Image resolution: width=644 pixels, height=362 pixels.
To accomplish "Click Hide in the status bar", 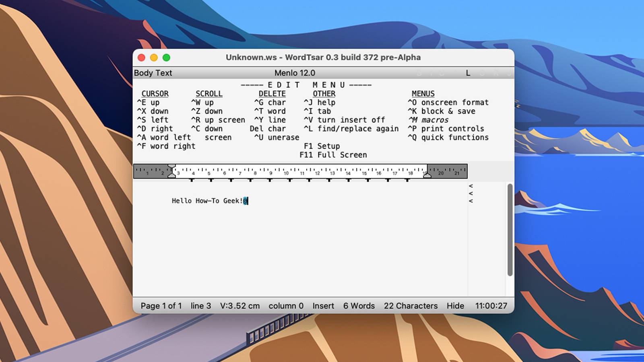I will [x=455, y=306].
